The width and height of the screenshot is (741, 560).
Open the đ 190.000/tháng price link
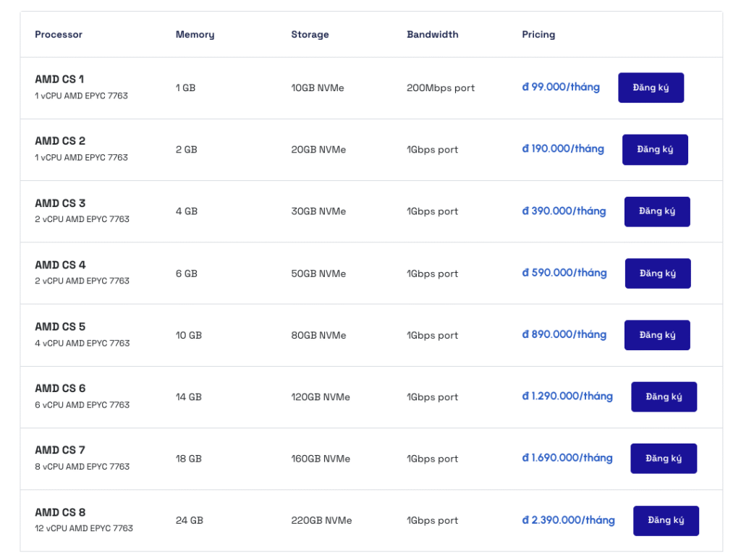click(x=563, y=149)
